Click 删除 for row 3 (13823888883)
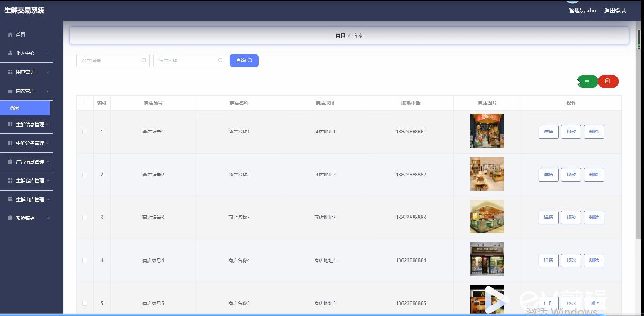 594,217
